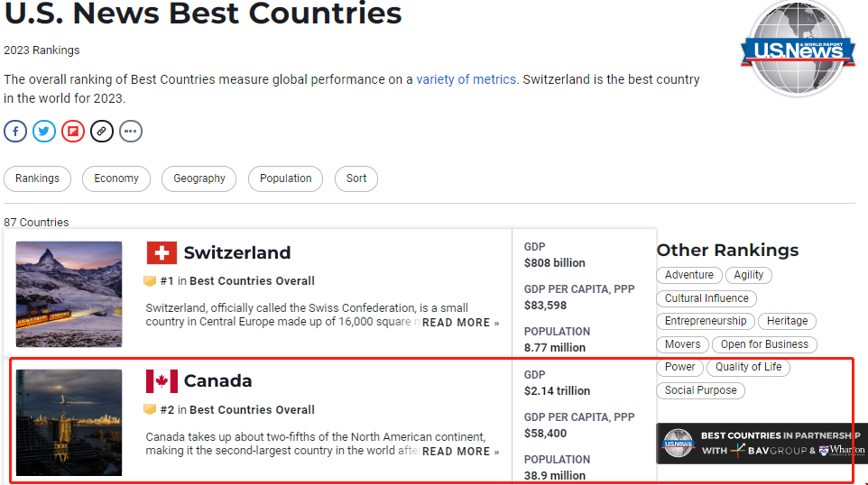This screenshot has height=485, width=868.
Task: Expand the Geography filter
Action: [x=199, y=178]
